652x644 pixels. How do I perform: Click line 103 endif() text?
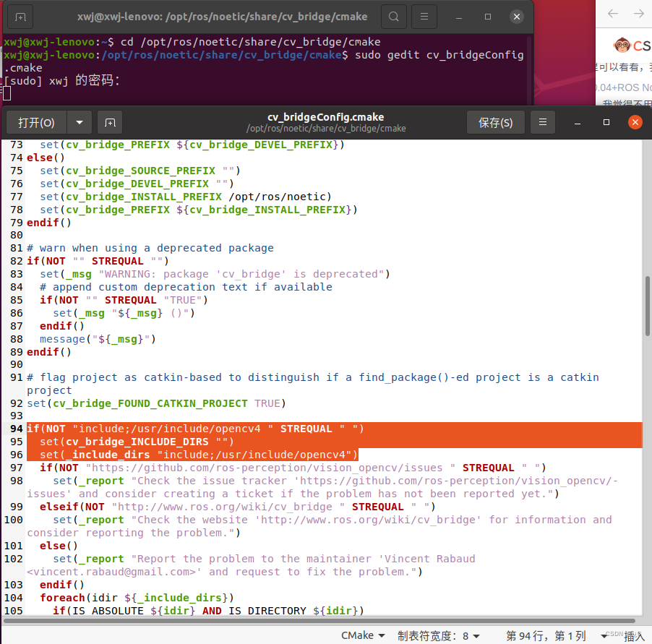62,585
